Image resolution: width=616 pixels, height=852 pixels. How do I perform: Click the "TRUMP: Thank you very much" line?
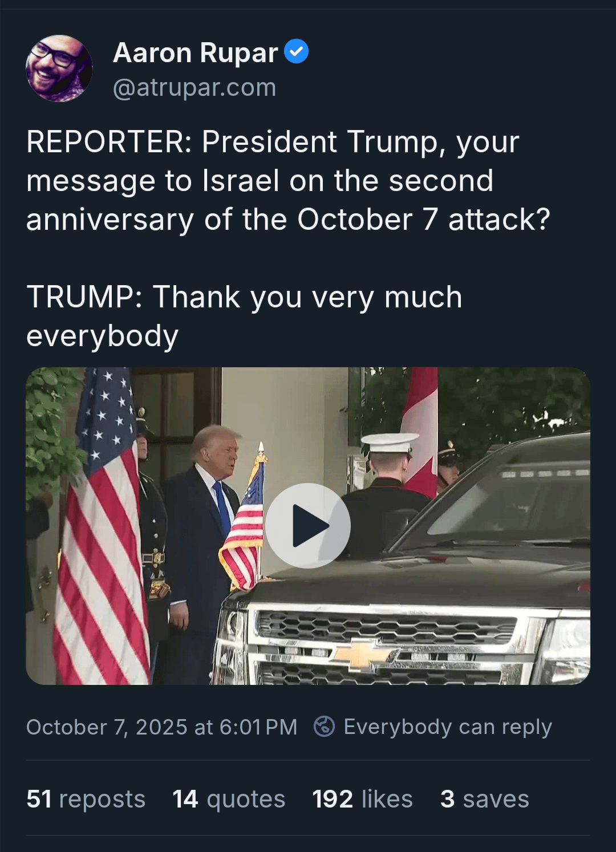click(x=244, y=298)
